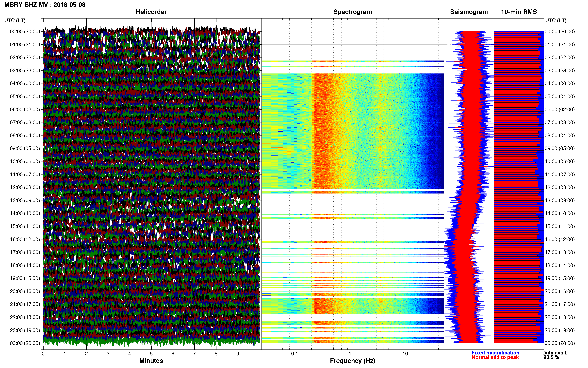Click the 'Seismogram' panel heading
The width and height of the screenshot is (588, 368).
469,12
